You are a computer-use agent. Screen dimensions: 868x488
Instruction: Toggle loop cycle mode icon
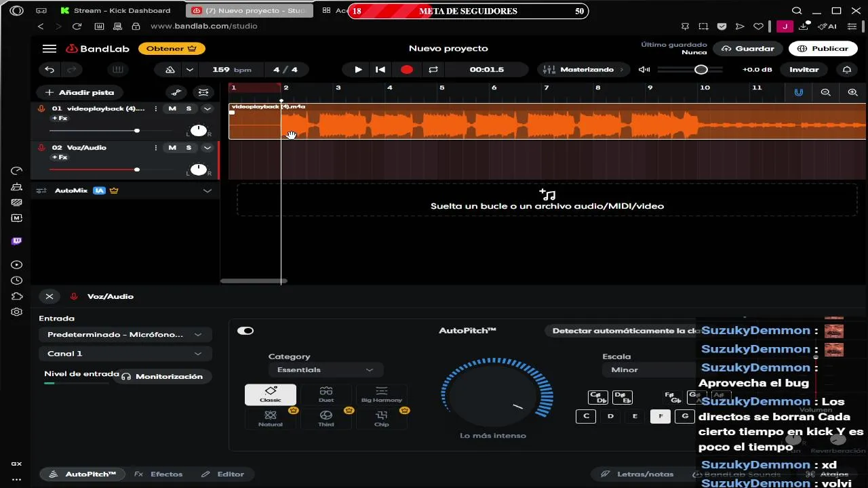(433, 70)
